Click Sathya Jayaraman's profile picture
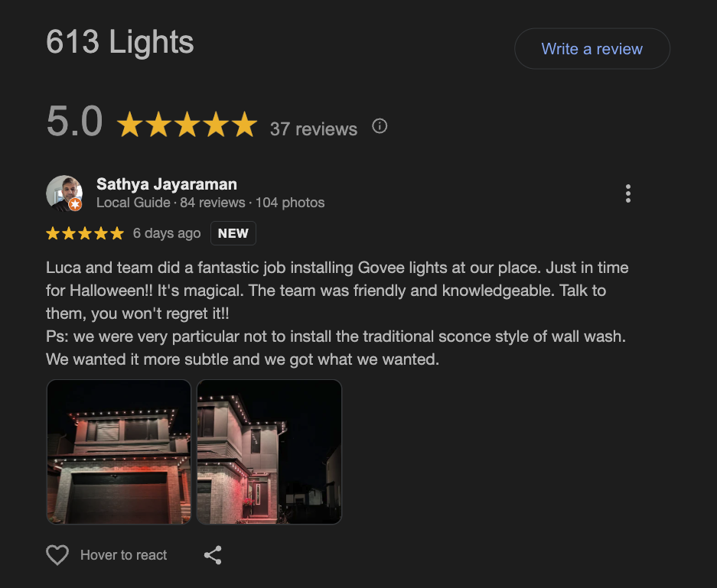 coord(64,193)
